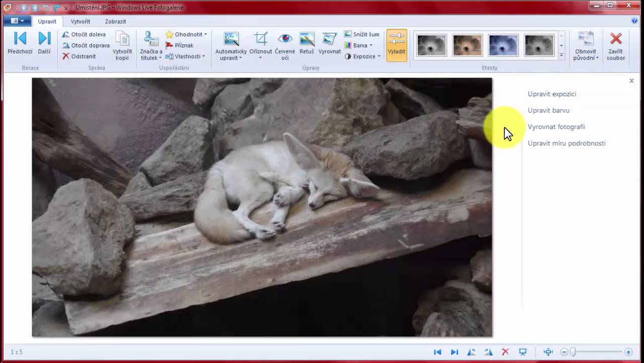Fit photo to window icon
The height and width of the screenshot is (363, 644).
[548, 352]
